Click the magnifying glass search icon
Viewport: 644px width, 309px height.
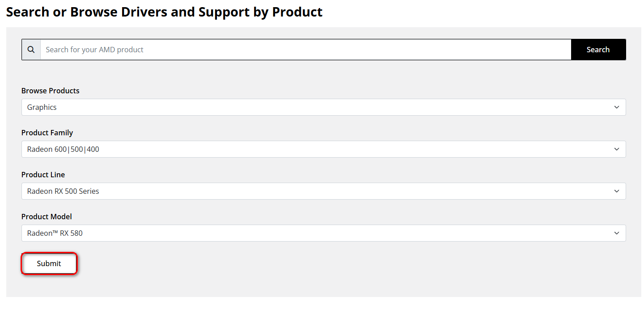click(31, 49)
